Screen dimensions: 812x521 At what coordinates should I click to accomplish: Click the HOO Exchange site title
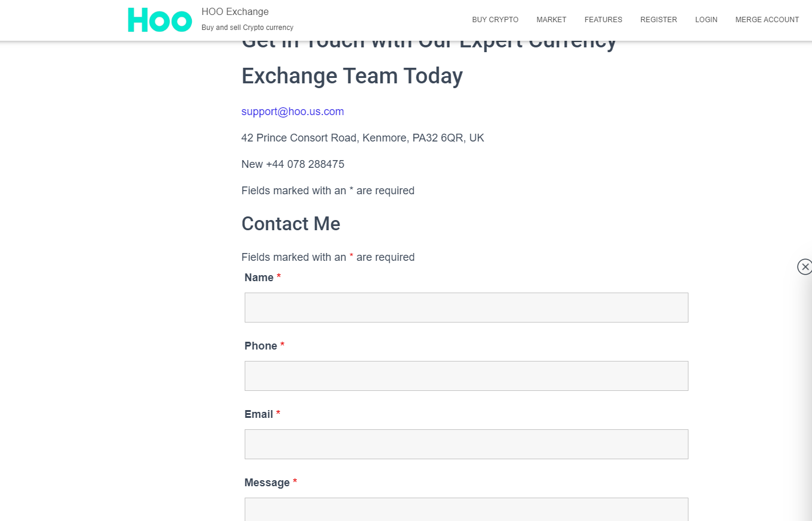pyautogui.click(x=235, y=12)
